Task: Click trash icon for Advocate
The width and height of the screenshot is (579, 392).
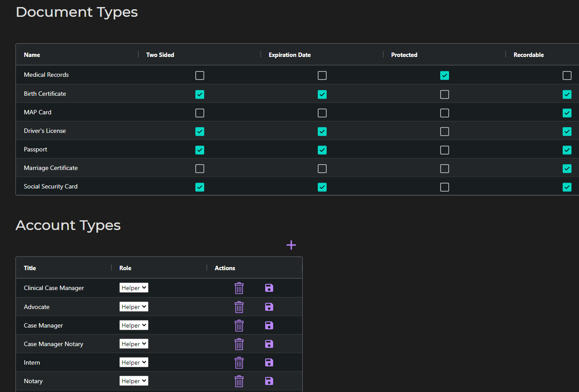Action: pos(239,307)
